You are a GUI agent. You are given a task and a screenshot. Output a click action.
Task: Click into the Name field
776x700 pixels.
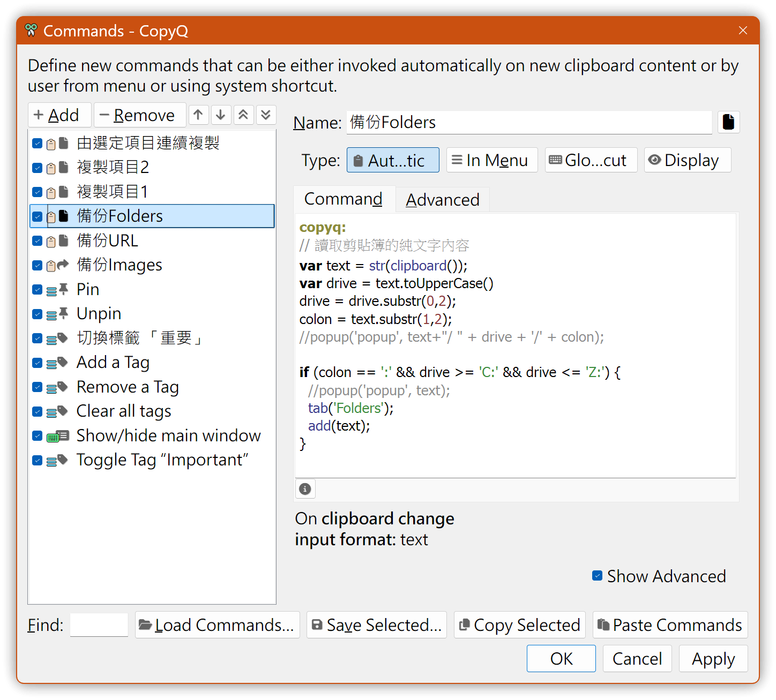[x=529, y=122]
